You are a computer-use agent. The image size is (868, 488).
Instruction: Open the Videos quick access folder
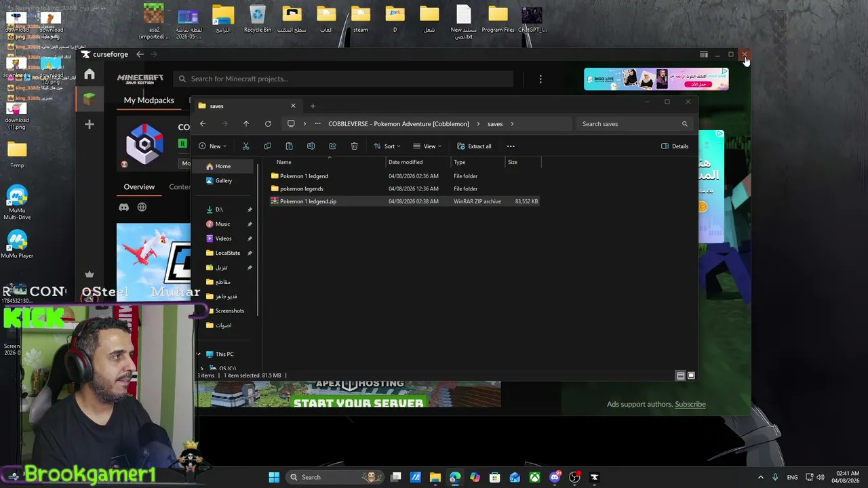click(x=223, y=239)
